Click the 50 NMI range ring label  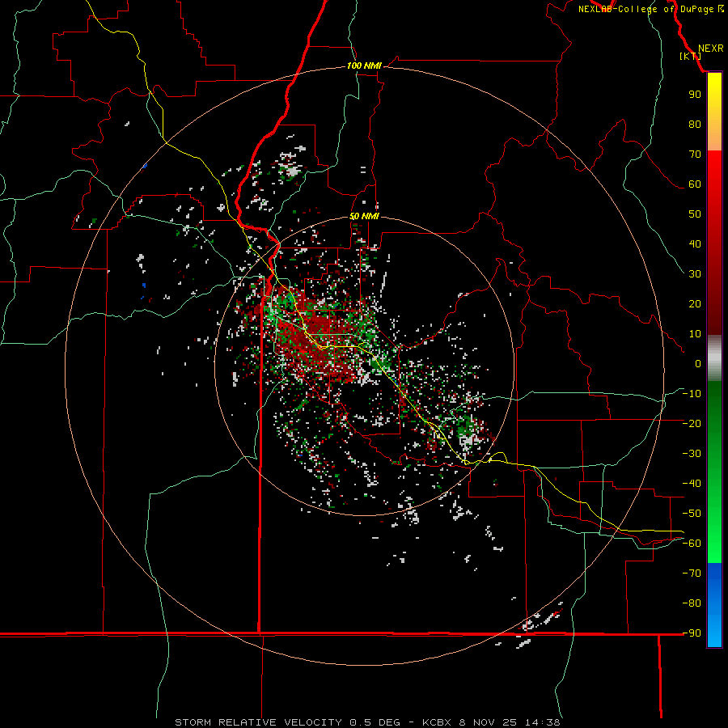pyautogui.click(x=364, y=216)
